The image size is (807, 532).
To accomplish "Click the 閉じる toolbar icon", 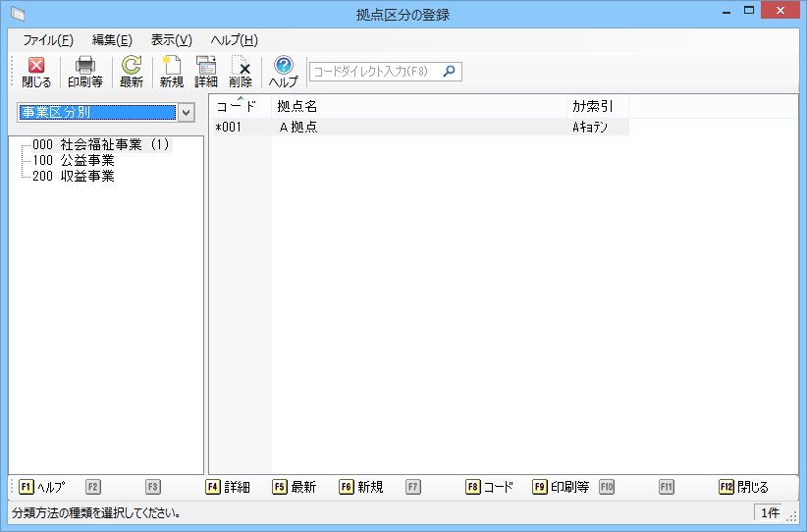I will point(36,72).
